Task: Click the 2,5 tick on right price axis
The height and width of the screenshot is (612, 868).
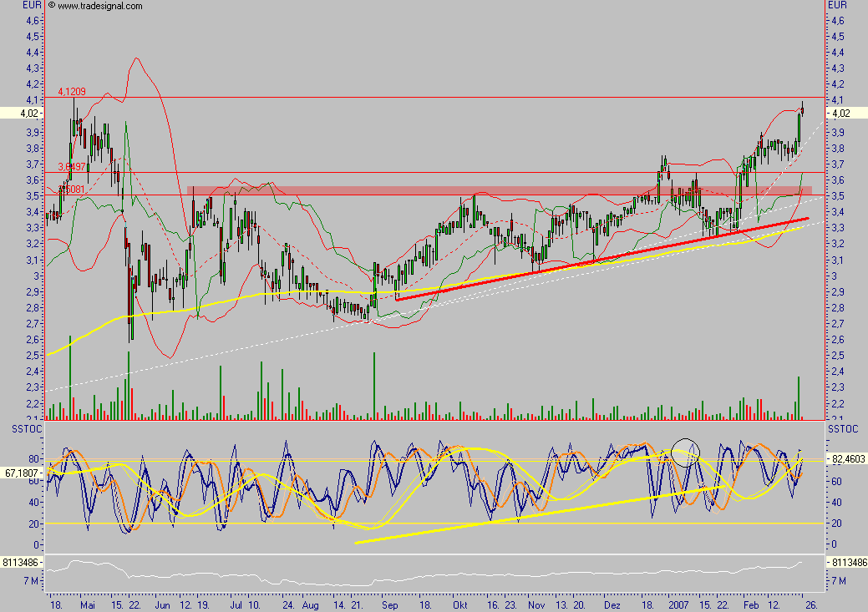Action: point(838,355)
